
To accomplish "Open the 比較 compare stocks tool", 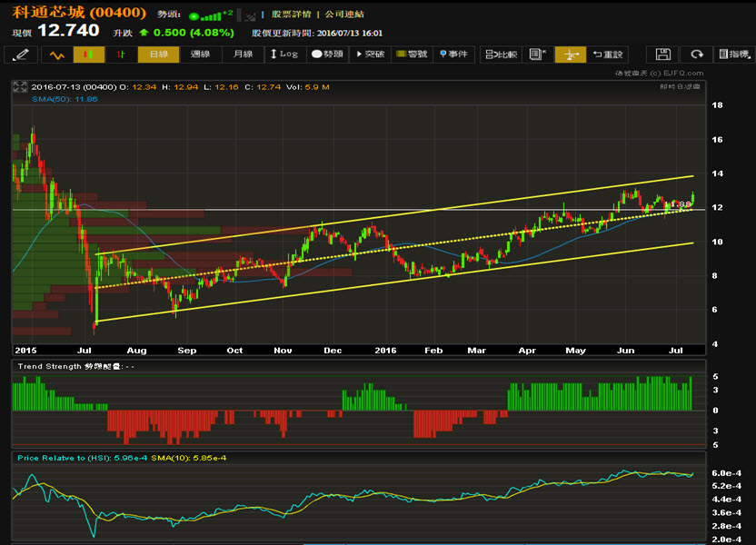I will point(501,54).
